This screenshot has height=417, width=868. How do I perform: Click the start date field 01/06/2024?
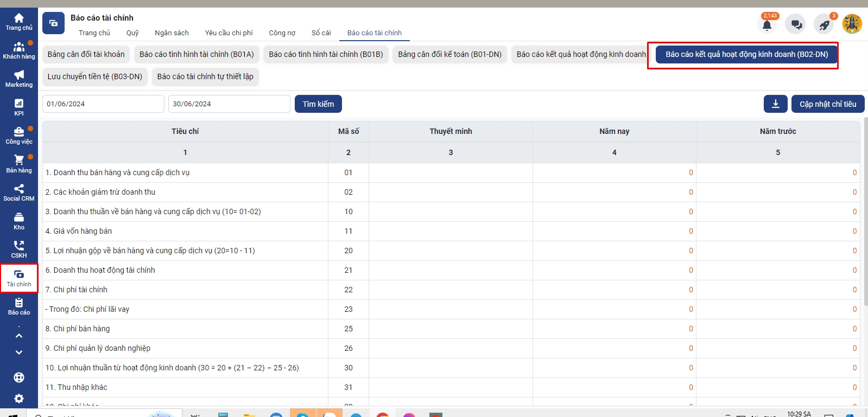click(103, 104)
